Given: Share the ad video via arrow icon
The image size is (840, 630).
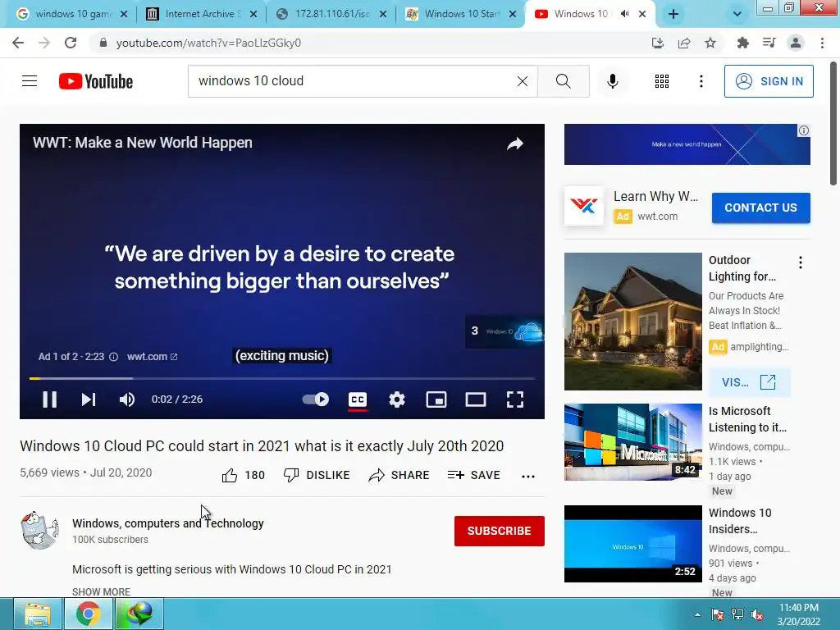Looking at the screenshot, I should pos(515,144).
